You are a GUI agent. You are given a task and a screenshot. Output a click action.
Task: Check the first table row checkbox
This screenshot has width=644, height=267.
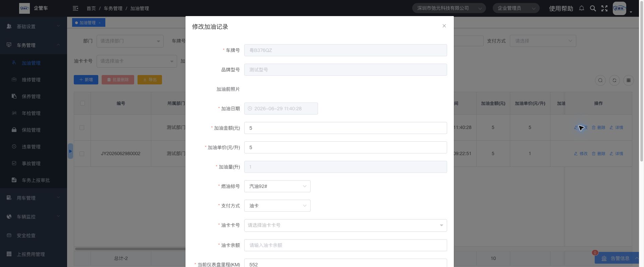[82, 128]
